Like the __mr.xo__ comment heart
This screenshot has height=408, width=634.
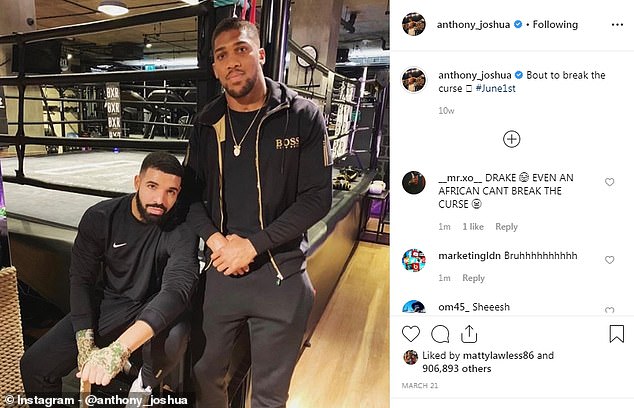coord(609,182)
